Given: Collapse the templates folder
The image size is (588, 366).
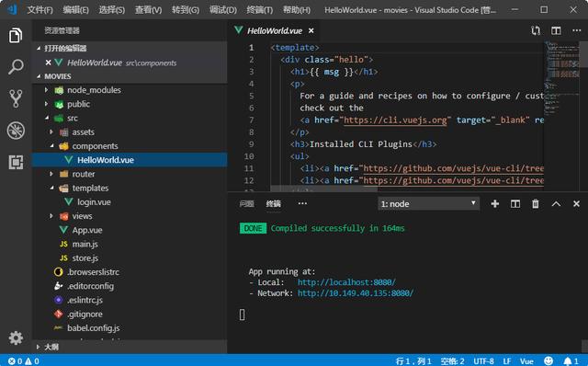Looking at the screenshot, I should click(x=51, y=188).
